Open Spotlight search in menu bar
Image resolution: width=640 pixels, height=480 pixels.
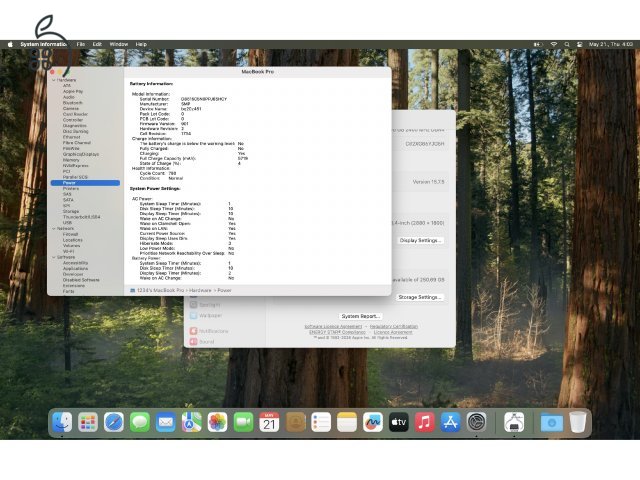coord(567,44)
